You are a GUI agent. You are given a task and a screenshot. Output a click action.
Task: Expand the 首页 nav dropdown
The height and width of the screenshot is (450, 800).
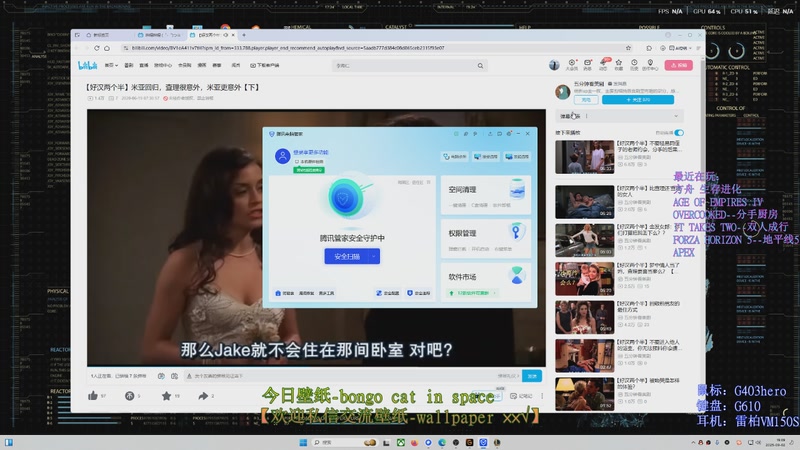pyautogui.click(x=111, y=65)
